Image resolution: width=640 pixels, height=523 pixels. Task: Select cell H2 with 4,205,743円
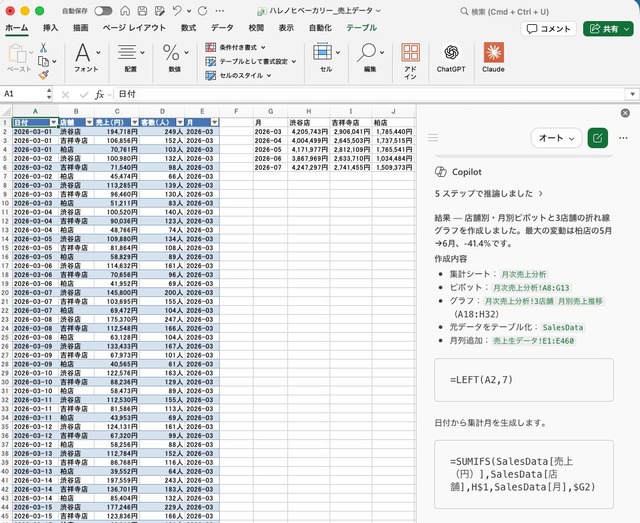pos(309,131)
